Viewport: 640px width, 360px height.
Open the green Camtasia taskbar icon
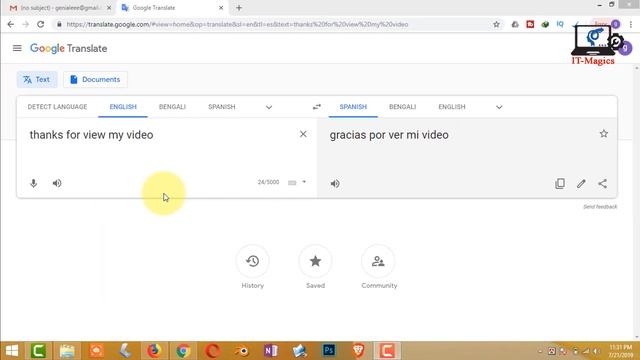[x=38, y=351]
